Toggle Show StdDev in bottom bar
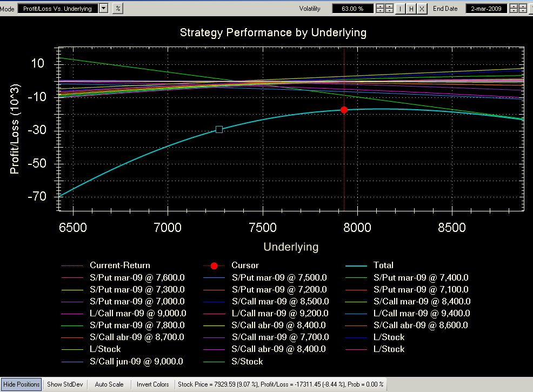 (62, 384)
